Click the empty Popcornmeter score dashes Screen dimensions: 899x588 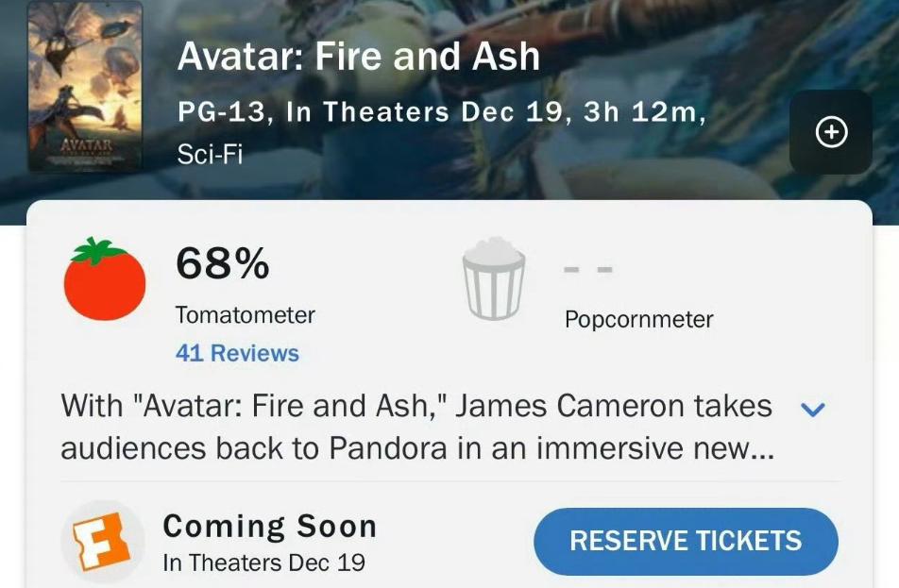pos(588,270)
